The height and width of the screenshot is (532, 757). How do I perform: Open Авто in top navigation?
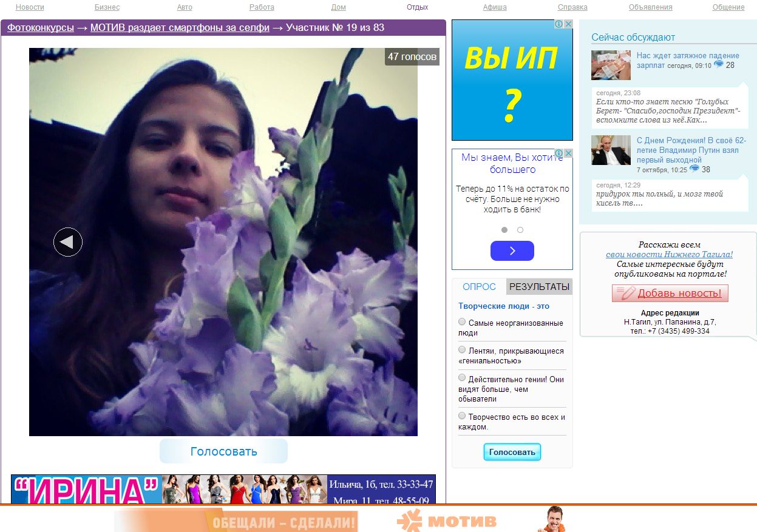point(185,7)
